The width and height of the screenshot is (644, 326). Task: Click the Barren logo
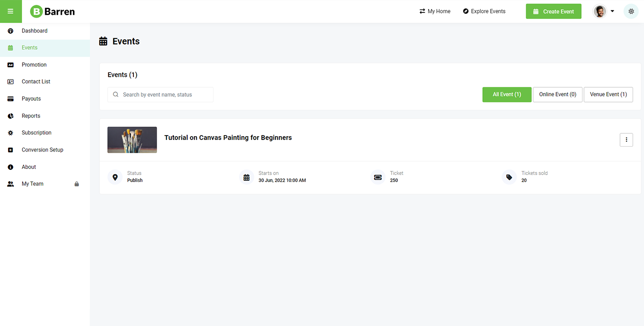[x=52, y=12]
